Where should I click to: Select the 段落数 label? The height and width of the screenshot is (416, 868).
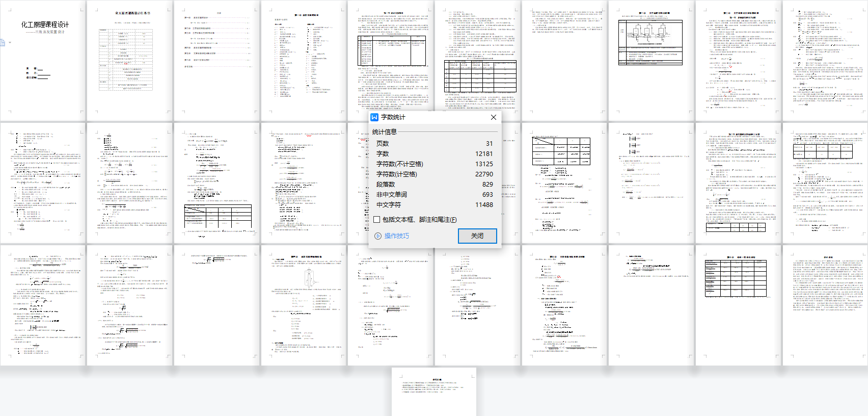click(386, 185)
